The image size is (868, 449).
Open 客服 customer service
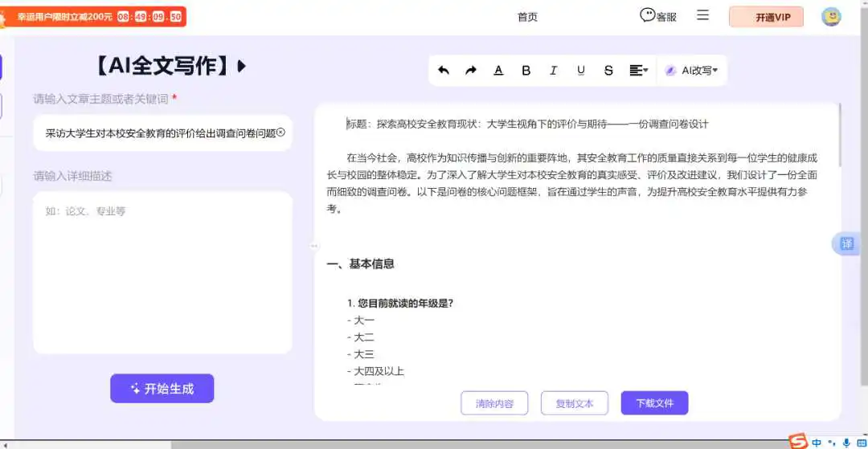click(658, 16)
